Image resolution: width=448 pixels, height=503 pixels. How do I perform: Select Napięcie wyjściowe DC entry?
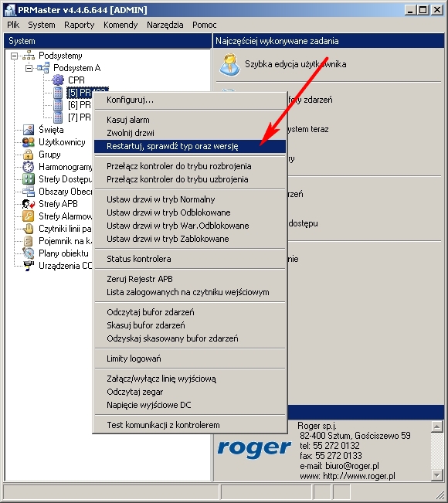pos(190,405)
